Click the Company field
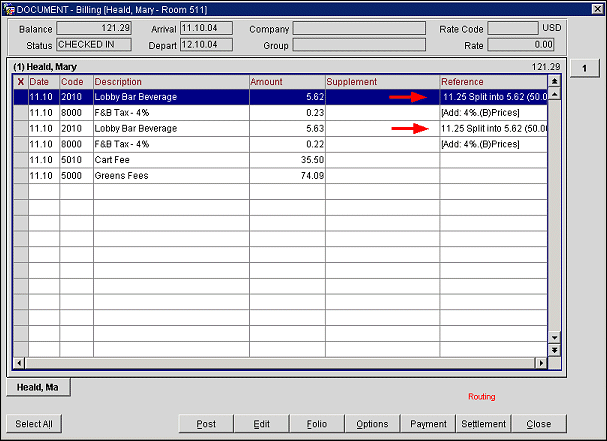Image resolution: width=607 pixels, height=441 pixels. pos(358,29)
